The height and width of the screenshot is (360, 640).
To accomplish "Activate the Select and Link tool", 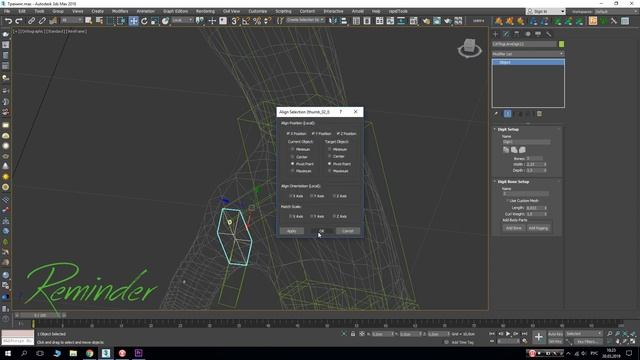I will (x=31, y=21).
